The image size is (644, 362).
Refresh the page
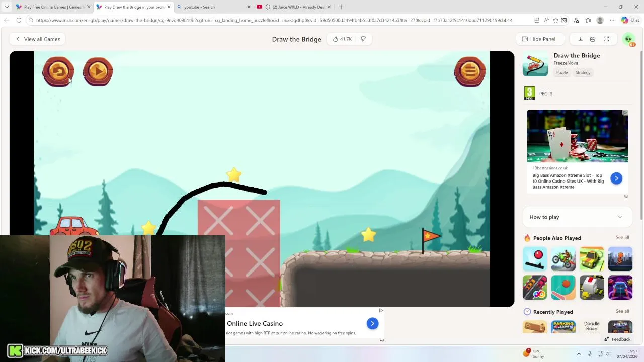click(19, 20)
